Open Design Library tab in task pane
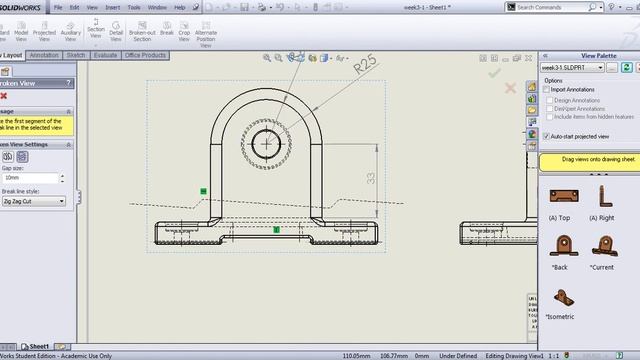 click(532, 99)
